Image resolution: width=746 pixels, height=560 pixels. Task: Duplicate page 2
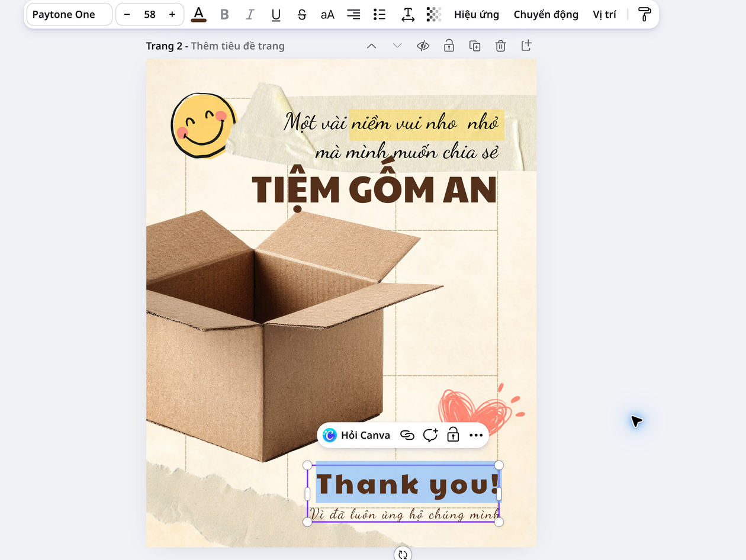coord(475,46)
